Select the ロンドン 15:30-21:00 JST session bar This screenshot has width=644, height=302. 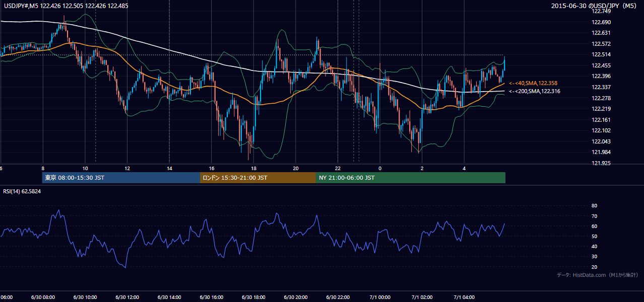tap(258, 178)
